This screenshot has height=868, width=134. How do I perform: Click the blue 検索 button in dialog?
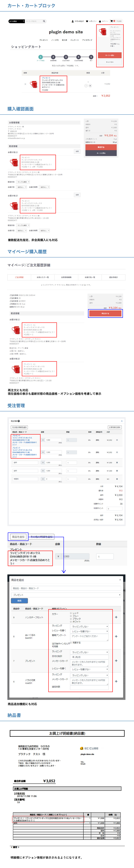(19, 601)
